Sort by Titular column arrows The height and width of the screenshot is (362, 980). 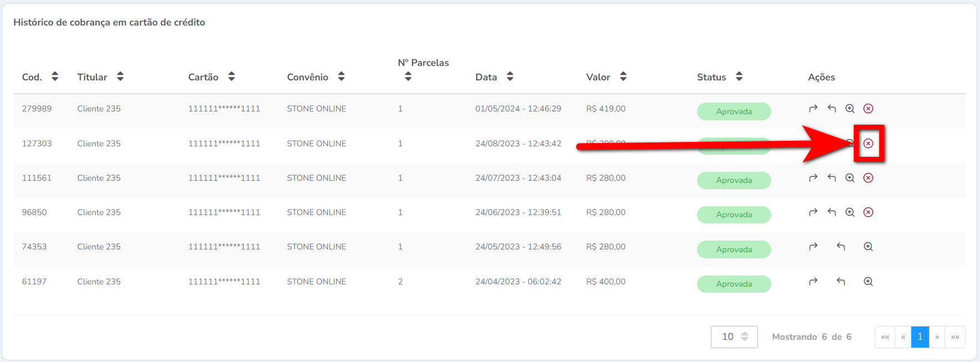click(120, 77)
